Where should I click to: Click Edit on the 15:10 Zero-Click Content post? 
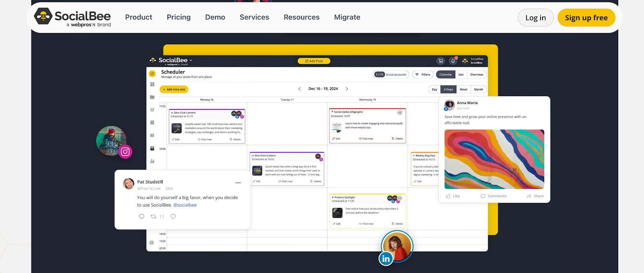(x=176, y=140)
